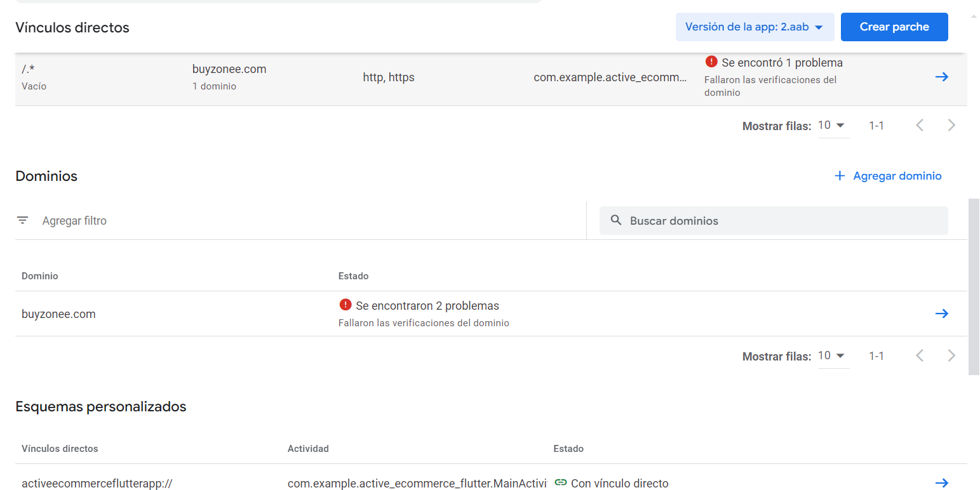
Task: Click the 'Agregar dominio' link
Action: click(888, 176)
